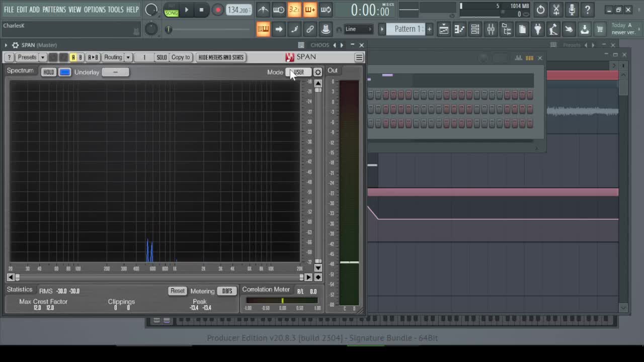Click the microphone recording icon
The height and width of the screenshot is (362, 644).
tap(572, 10)
